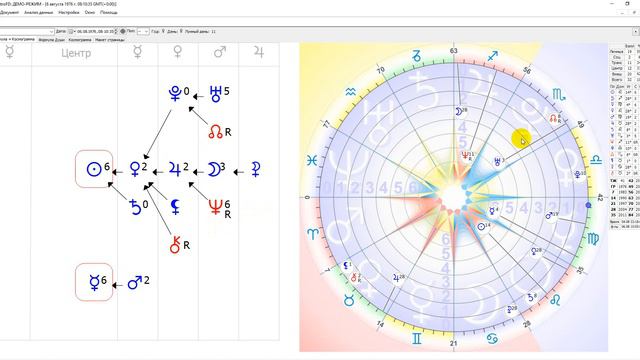Click the date field spinner arrows
The width and height of the screenshot is (640, 360).
pyautogui.click(x=116, y=31)
